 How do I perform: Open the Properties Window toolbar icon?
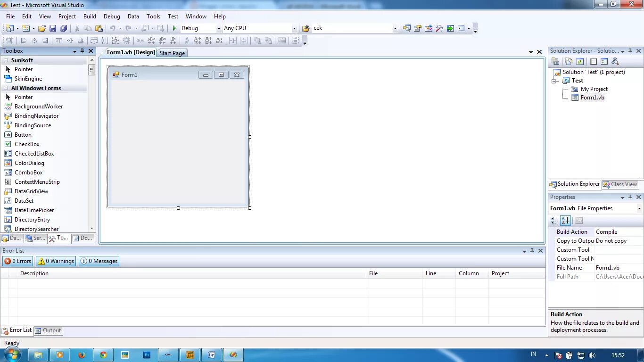(x=418, y=28)
